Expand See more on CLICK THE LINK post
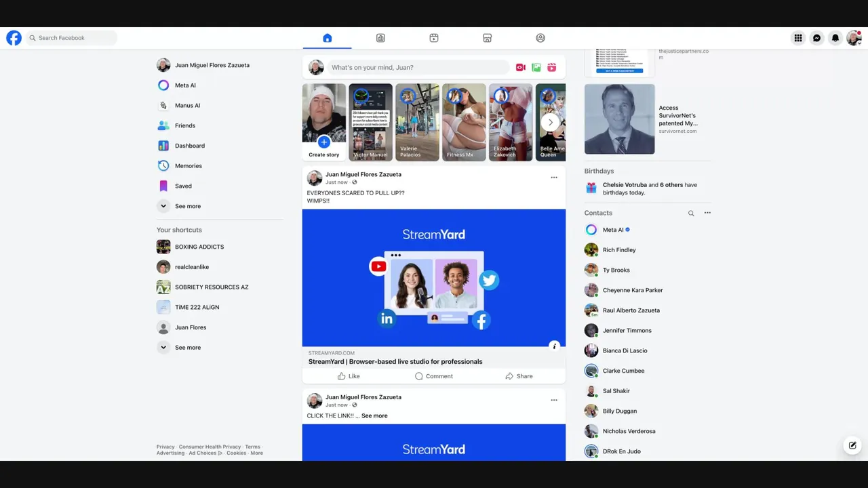 coord(374,415)
